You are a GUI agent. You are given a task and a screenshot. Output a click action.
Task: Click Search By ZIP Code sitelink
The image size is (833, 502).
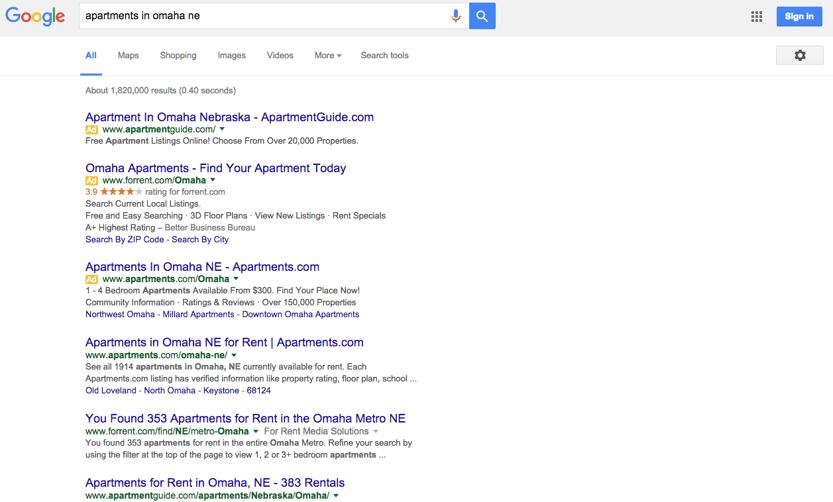click(x=125, y=240)
